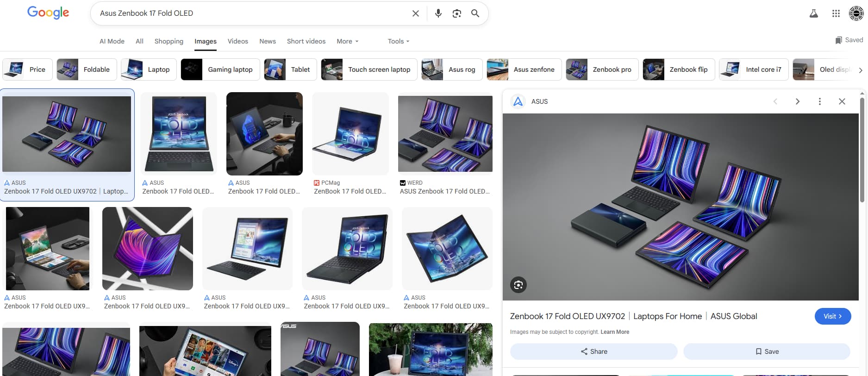868x376 pixels.
Task: Switch to AI Mode tab
Action: [x=112, y=41]
